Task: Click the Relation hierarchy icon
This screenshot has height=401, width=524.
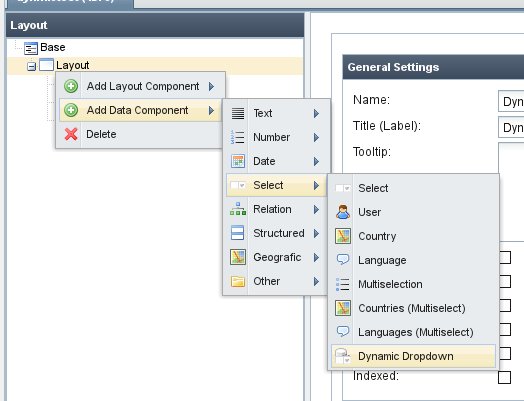Action: coord(238,209)
